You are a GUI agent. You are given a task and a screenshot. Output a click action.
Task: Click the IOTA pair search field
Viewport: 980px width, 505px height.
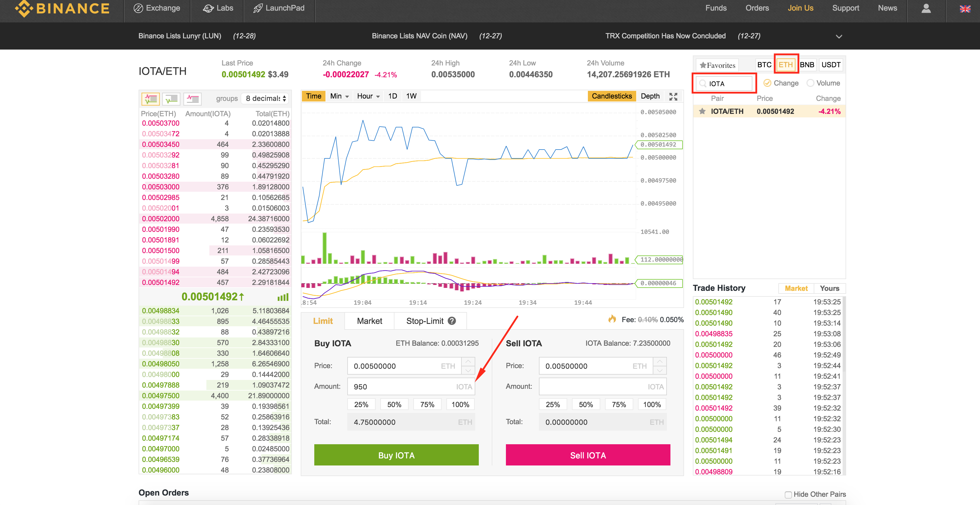click(724, 83)
